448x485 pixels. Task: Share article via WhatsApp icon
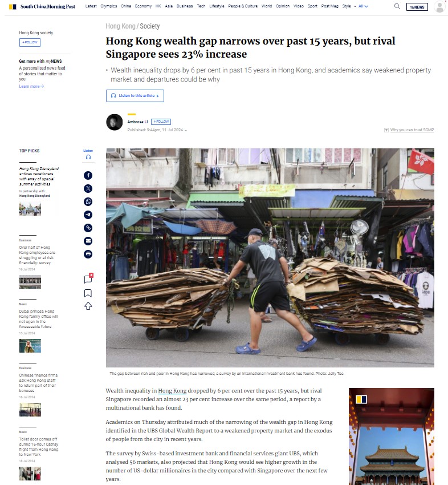88,201
